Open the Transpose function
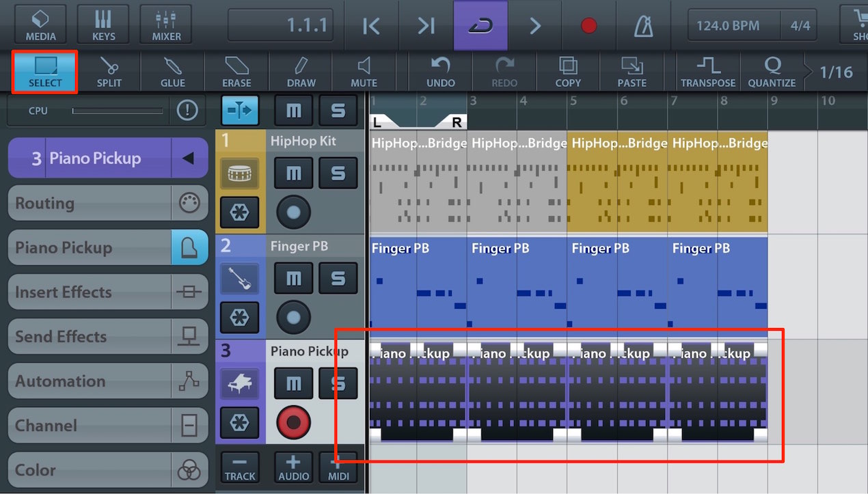 click(x=708, y=72)
